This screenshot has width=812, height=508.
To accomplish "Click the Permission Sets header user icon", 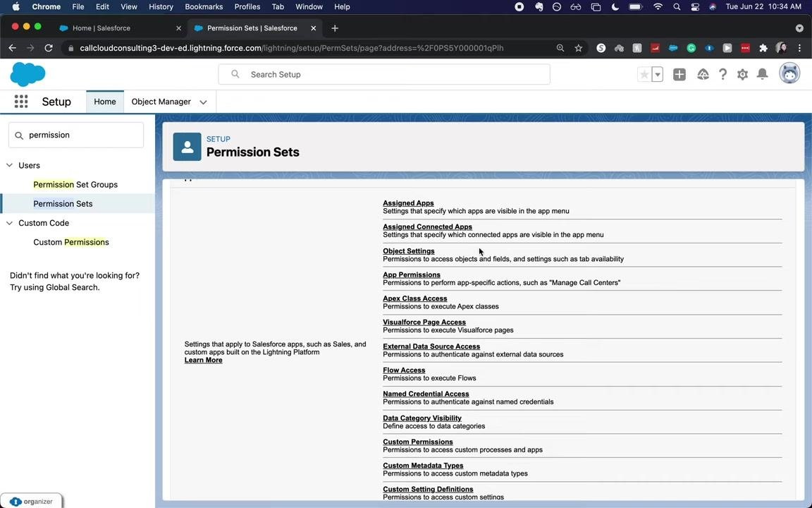I will coord(187,147).
